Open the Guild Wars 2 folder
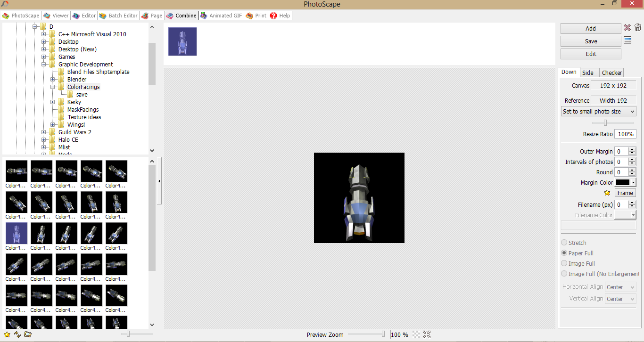Viewport: 644px width, 342px height. 75,132
